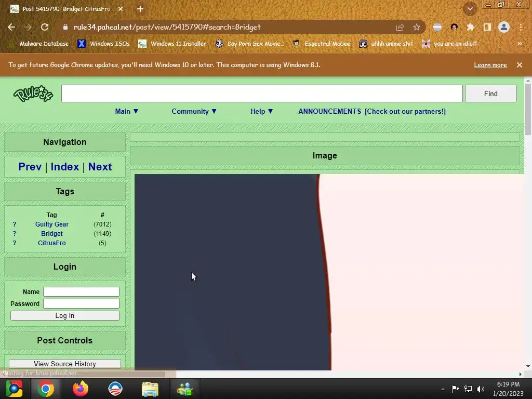Go to the Next post
The width and height of the screenshot is (532, 399).
coord(100,167)
